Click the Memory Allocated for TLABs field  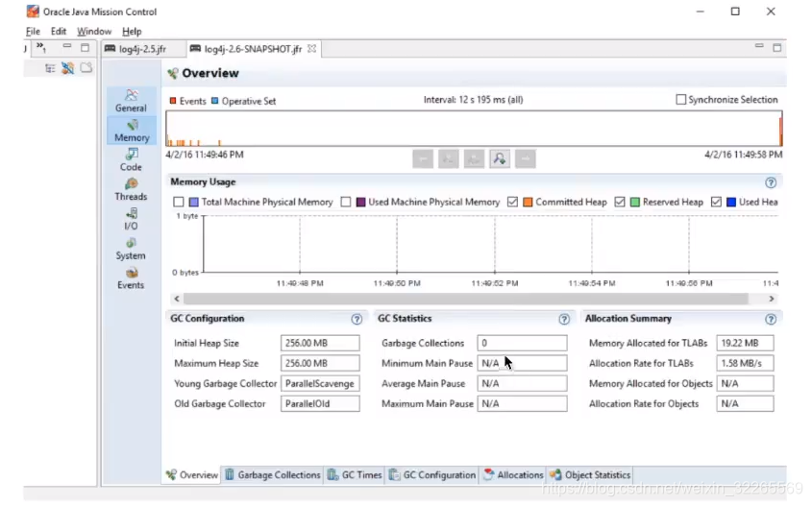745,343
